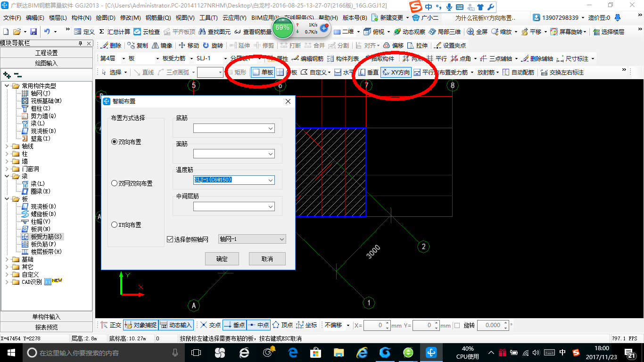
Task: Open the 第4层 floor dropdown
Action: 112,59
